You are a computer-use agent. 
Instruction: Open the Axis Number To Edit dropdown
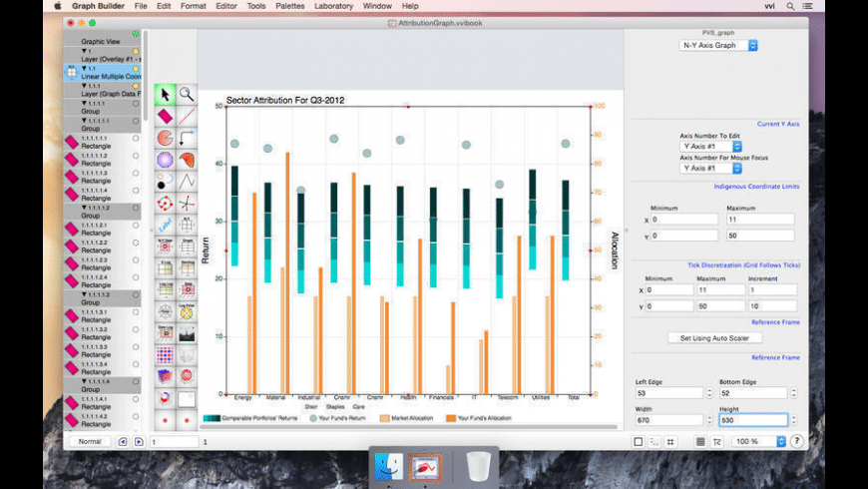710,147
